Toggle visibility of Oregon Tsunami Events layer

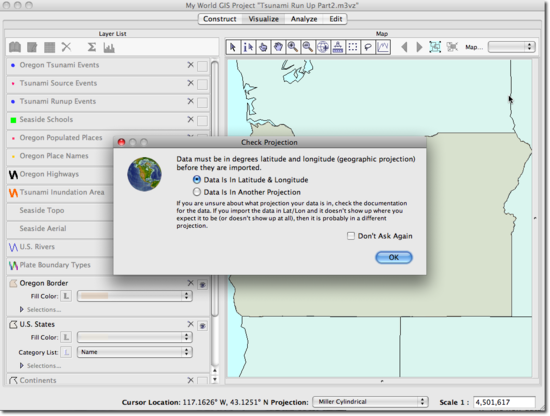pos(202,66)
